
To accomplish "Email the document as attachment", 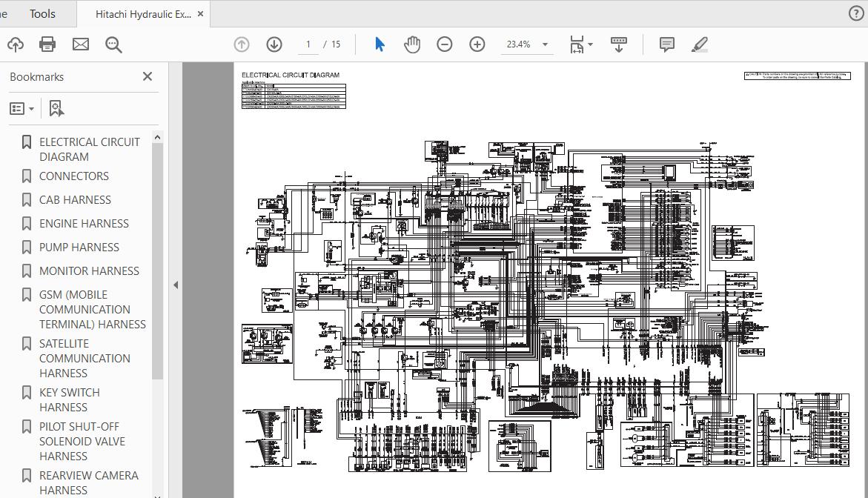I will click(80, 44).
